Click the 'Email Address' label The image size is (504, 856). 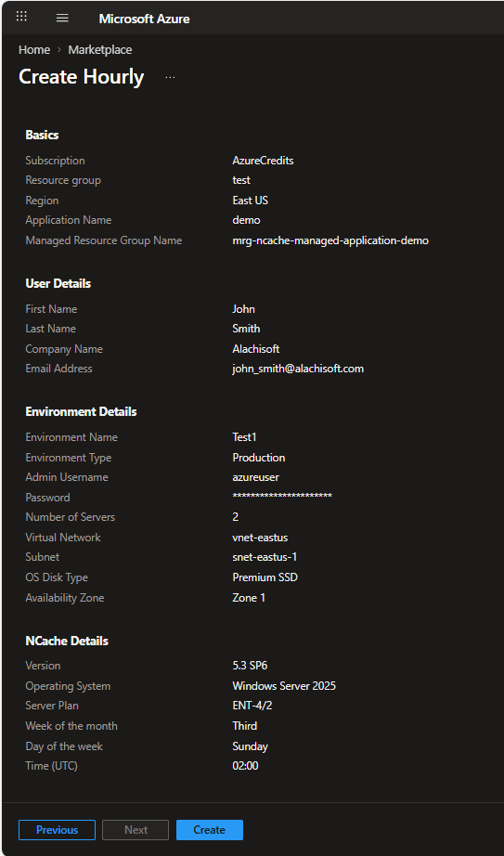pos(59,369)
